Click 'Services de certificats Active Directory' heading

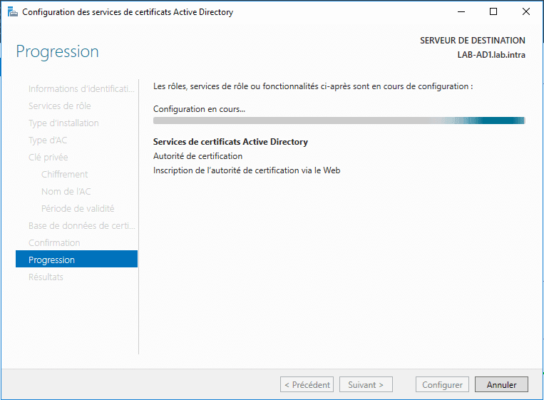[230, 142]
